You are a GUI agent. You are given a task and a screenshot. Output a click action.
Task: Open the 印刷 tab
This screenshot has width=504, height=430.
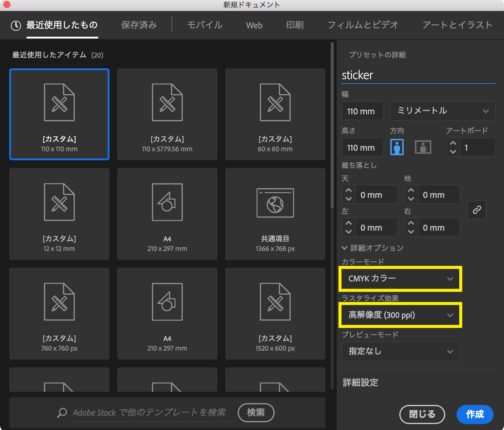point(295,25)
